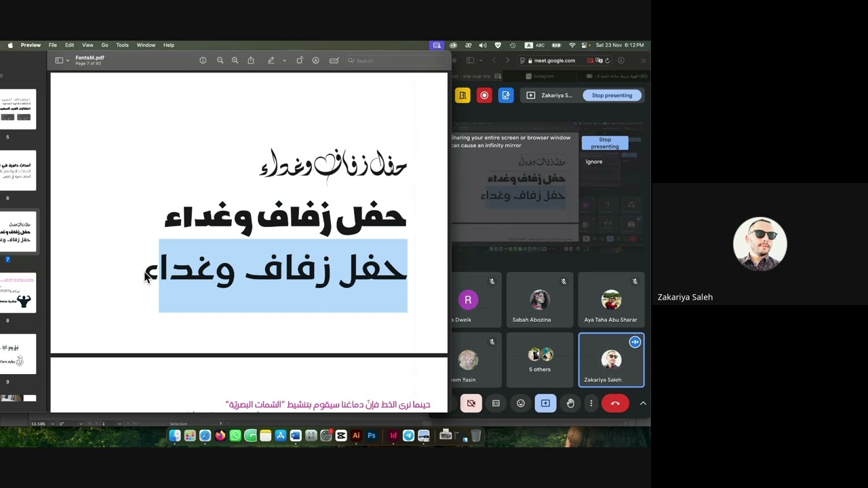Expand the sidebar view options chevron
The width and height of the screenshot is (868, 488).
pos(68,60)
